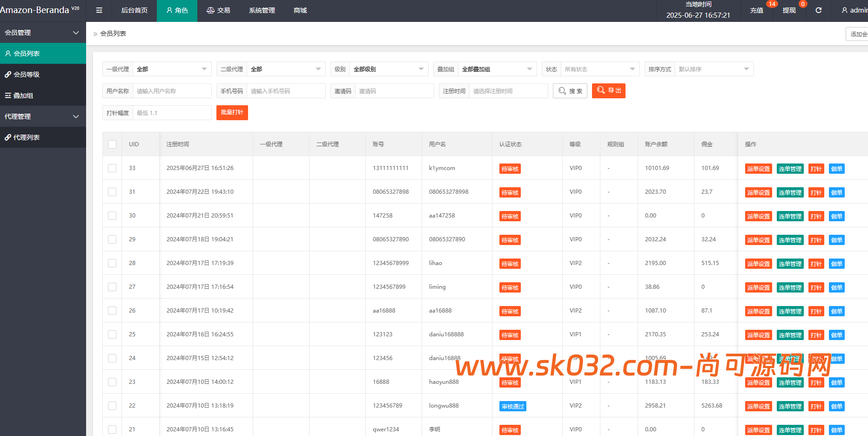This screenshot has width=868, height=436.
Task: Open member detail via UID 31 link
Action: pos(132,191)
